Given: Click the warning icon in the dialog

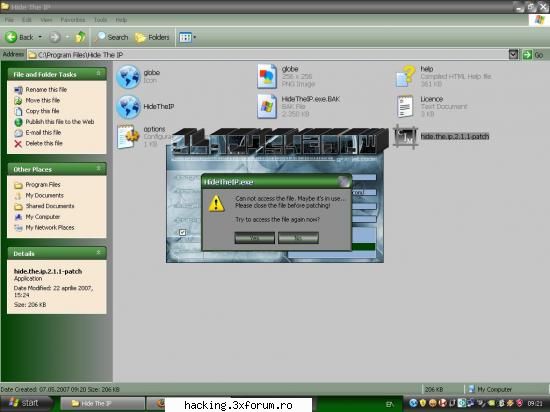Looking at the screenshot, I should 216,204.
